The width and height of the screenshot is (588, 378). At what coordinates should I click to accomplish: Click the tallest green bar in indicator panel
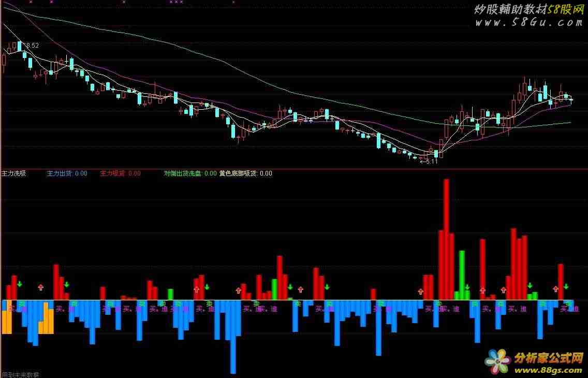[462, 275]
